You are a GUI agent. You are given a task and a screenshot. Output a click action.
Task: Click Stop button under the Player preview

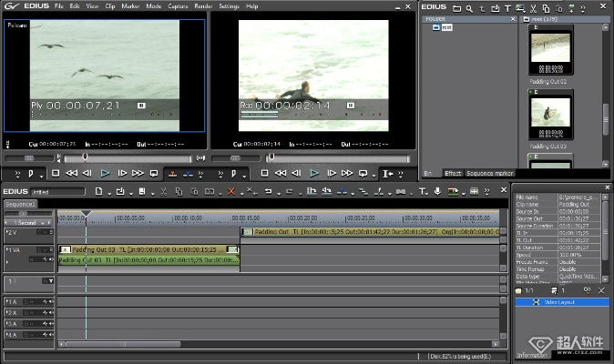56,173
